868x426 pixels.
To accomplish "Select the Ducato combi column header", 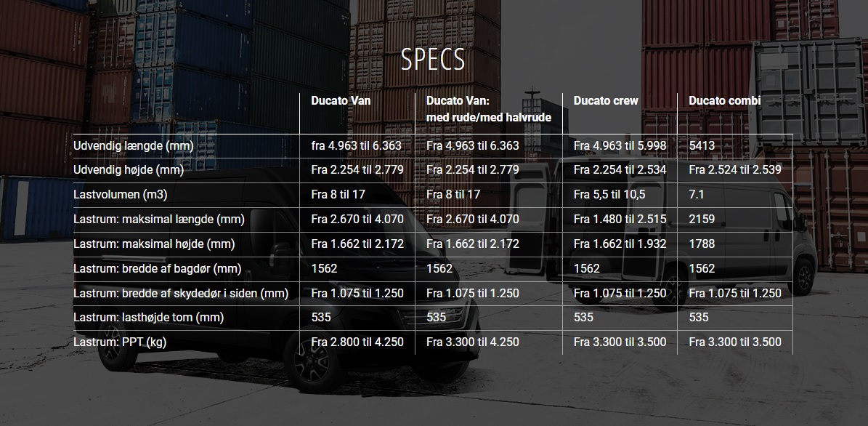I will 725,101.
